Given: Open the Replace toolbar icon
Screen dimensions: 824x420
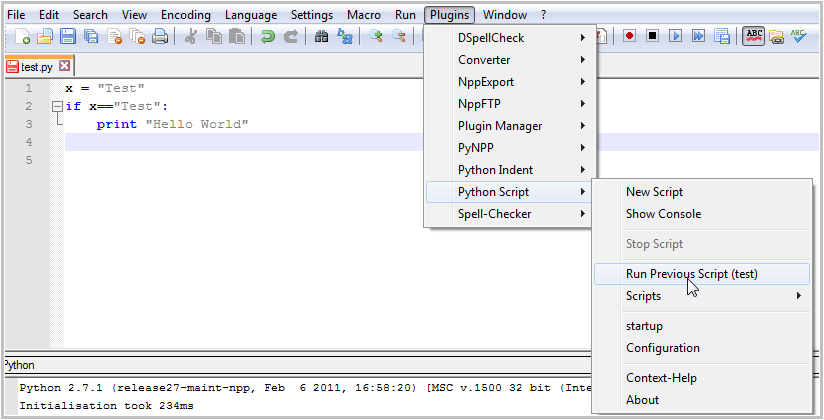Looking at the screenshot, I should click(345, 36).
